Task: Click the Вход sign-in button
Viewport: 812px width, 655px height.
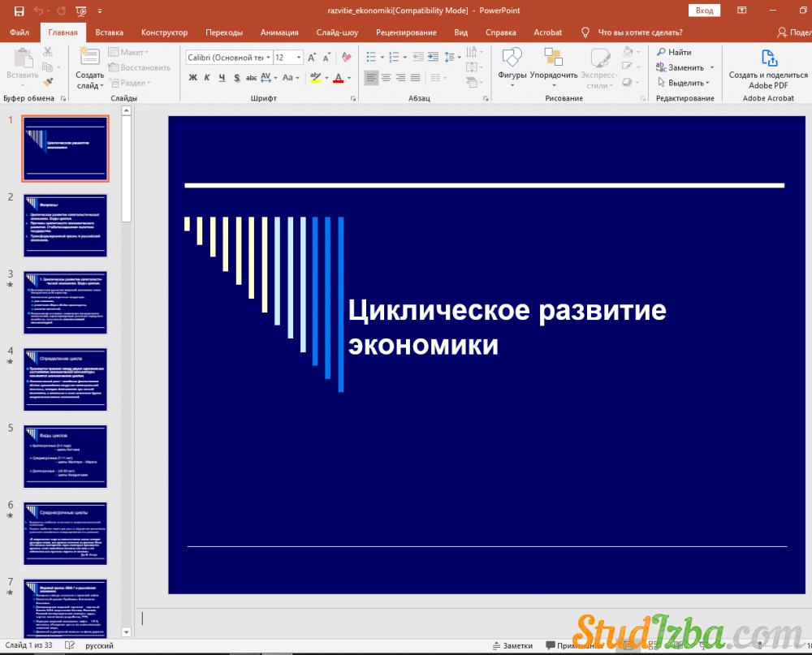Action: click(704, 11)
